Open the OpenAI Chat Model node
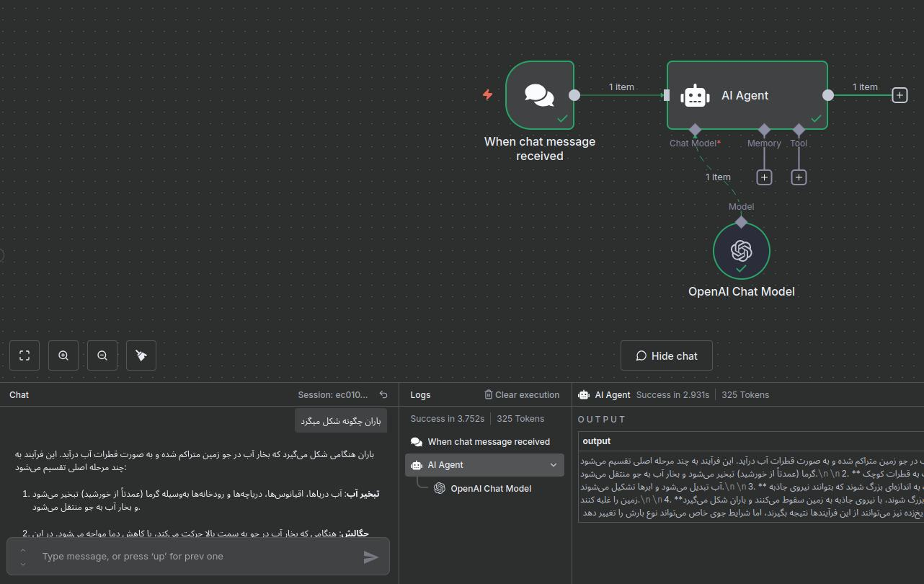The width and height of the screenshot is (924, 584). pos(741,251)
